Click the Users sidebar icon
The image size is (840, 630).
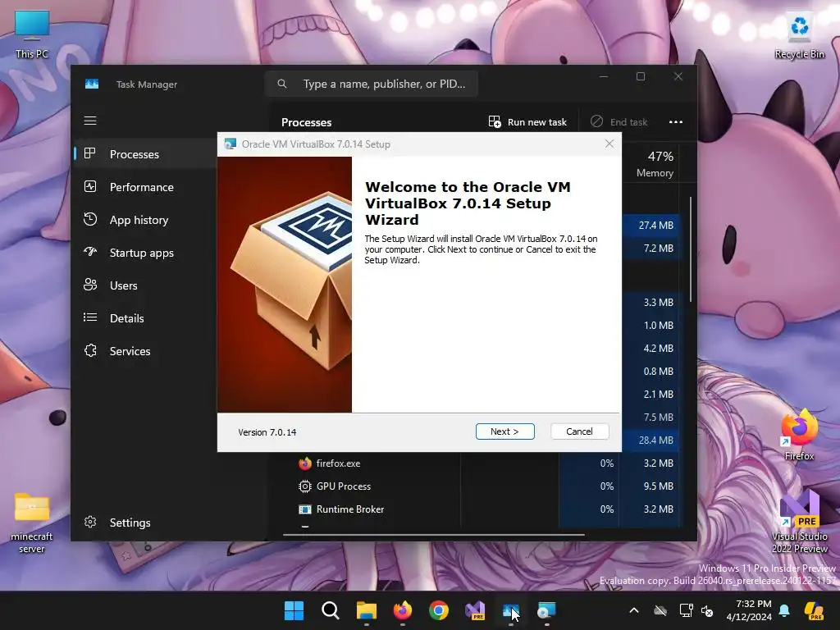[x=90, y=285]
